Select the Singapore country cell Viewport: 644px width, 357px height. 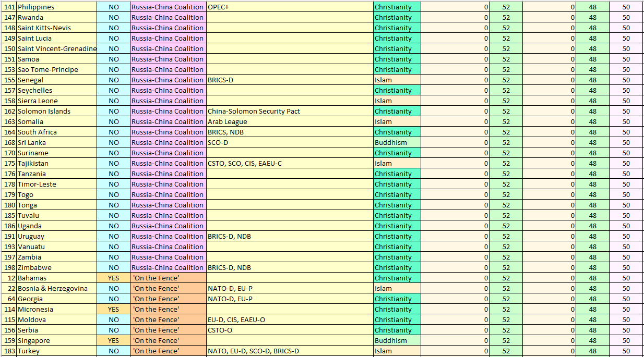[x=57, y=341]
